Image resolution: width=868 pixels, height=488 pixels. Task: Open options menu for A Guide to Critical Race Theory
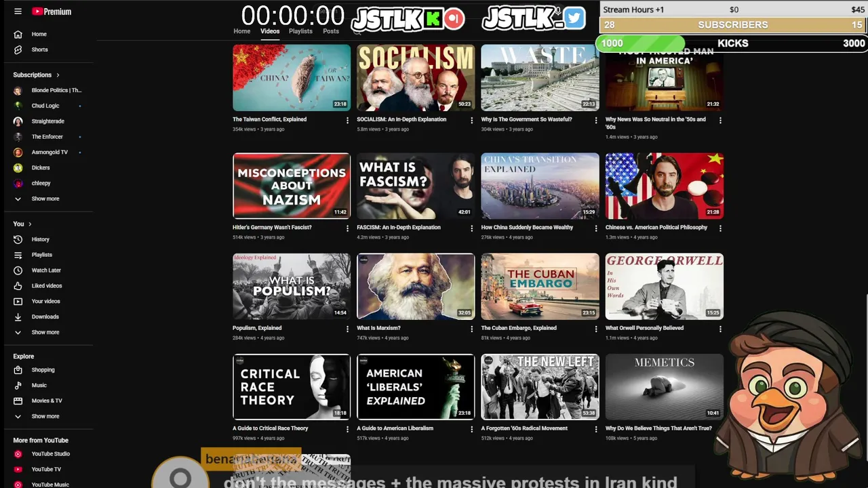[x=348, y=429]
